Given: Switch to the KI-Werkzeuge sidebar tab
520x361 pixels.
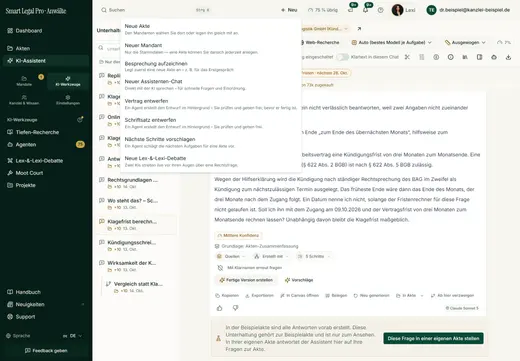Looking at the screenshot, I should tap(68, 81).
